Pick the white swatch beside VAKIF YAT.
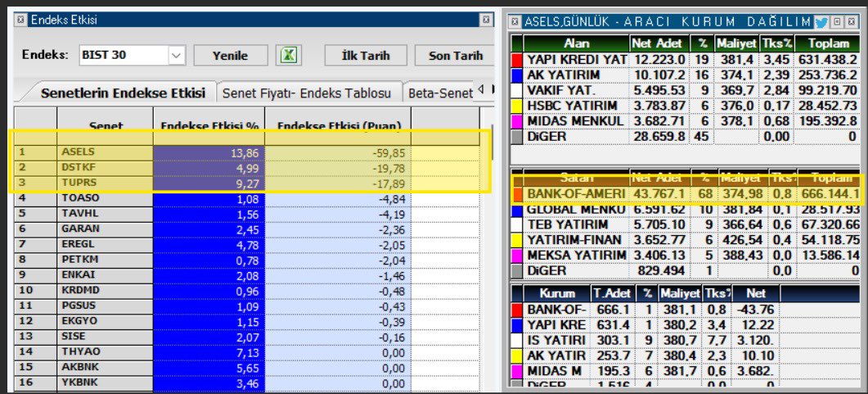The image size is (868, 394). tap(517, 90)
